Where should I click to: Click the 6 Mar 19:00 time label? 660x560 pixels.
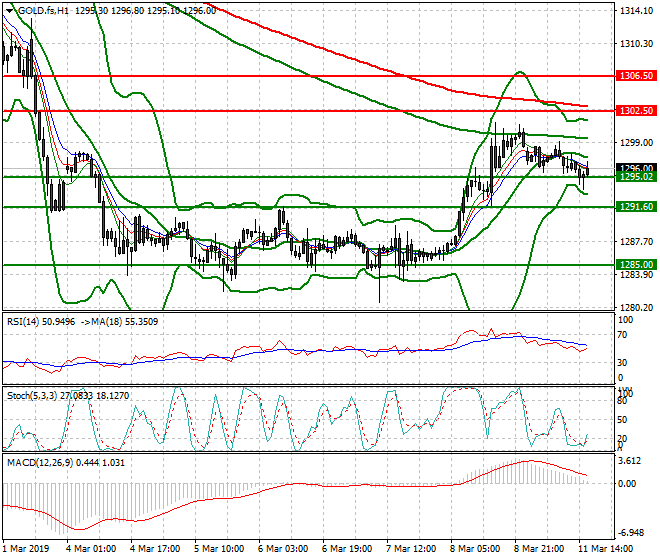coord(347,549)
